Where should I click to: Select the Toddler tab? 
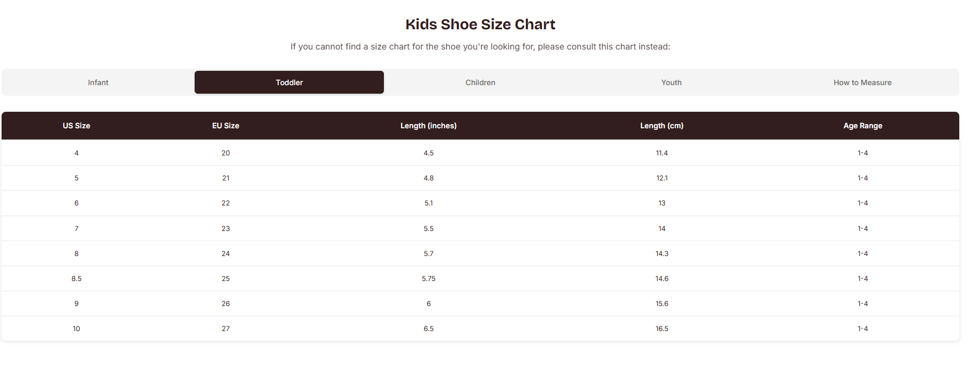point(289,83)
